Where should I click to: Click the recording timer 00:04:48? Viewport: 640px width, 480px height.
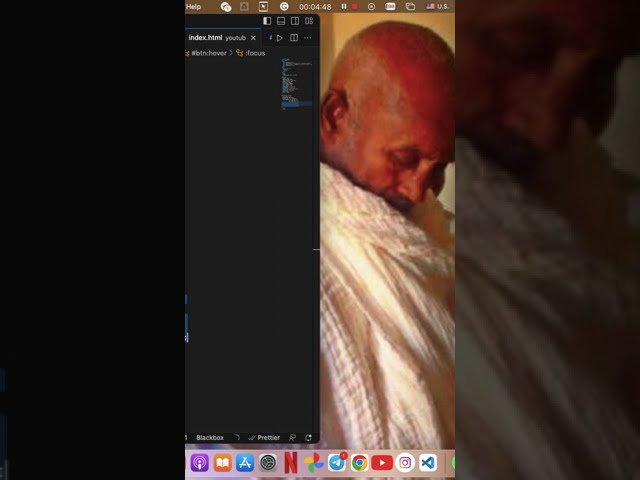point(315,7)
